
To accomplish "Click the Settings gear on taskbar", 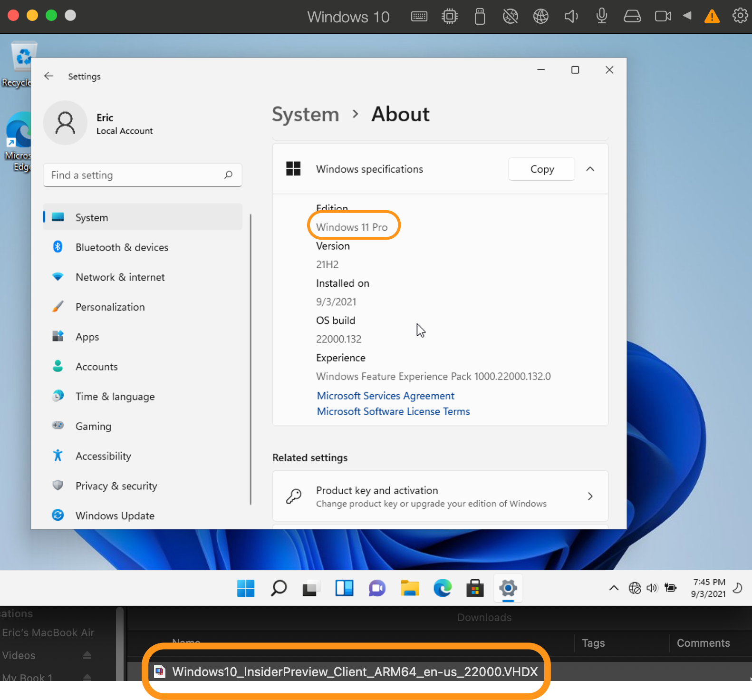I will point(508,588).
